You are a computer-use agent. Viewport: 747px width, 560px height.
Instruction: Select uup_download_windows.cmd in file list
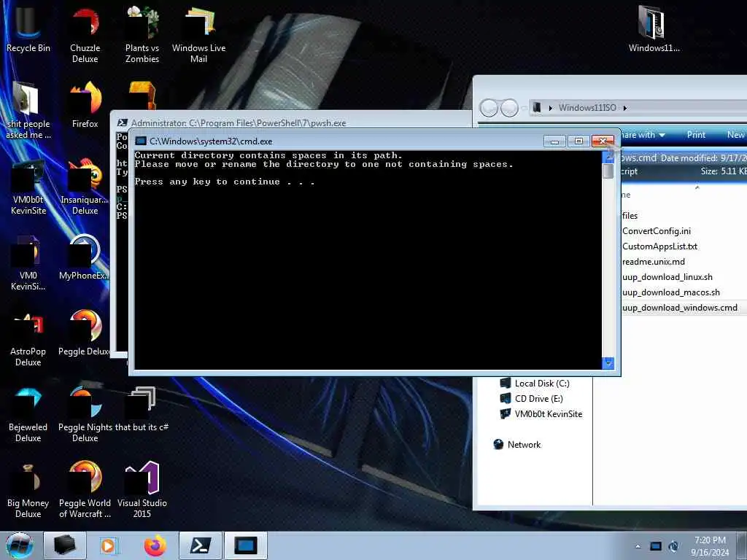[x=680, y=308]
